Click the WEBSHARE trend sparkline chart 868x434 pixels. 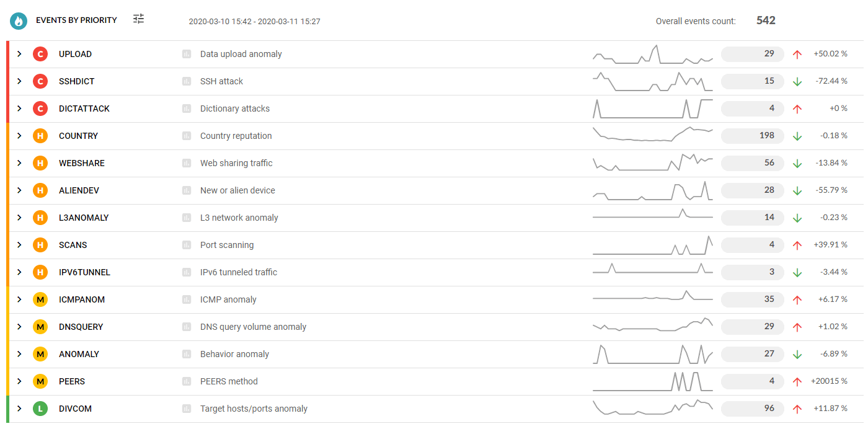pos(653,163)
